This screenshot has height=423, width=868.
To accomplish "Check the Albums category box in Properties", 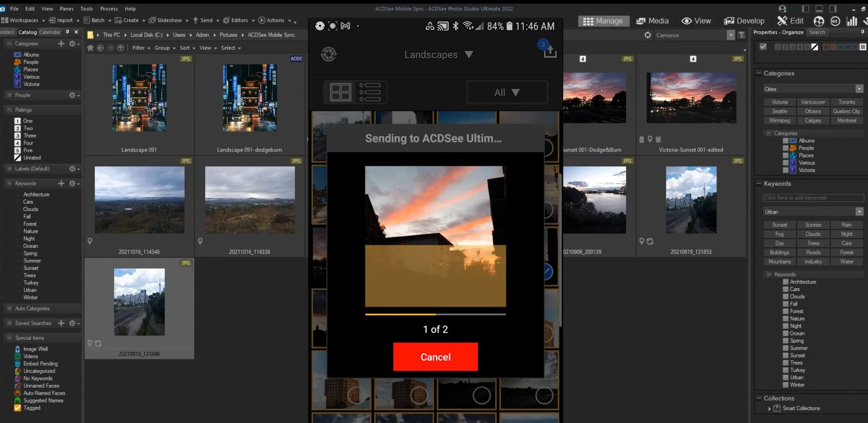I will pos(785,141).
